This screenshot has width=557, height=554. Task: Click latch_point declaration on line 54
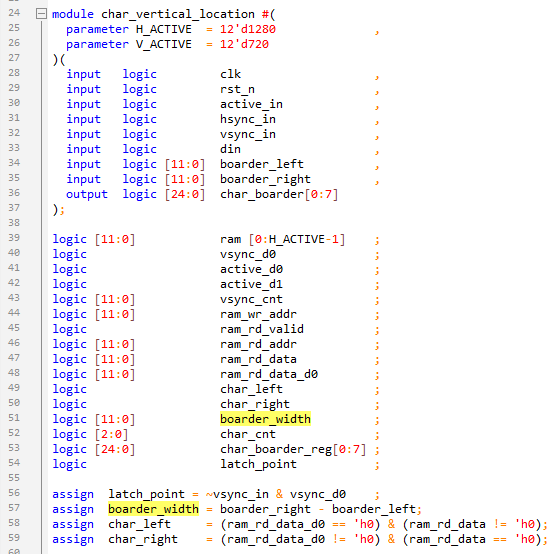258,464
